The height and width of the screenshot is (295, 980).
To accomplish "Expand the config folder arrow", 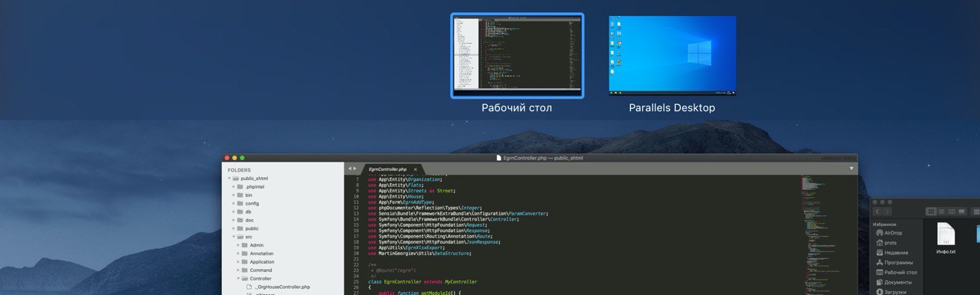I will click(x=234, y=203).
